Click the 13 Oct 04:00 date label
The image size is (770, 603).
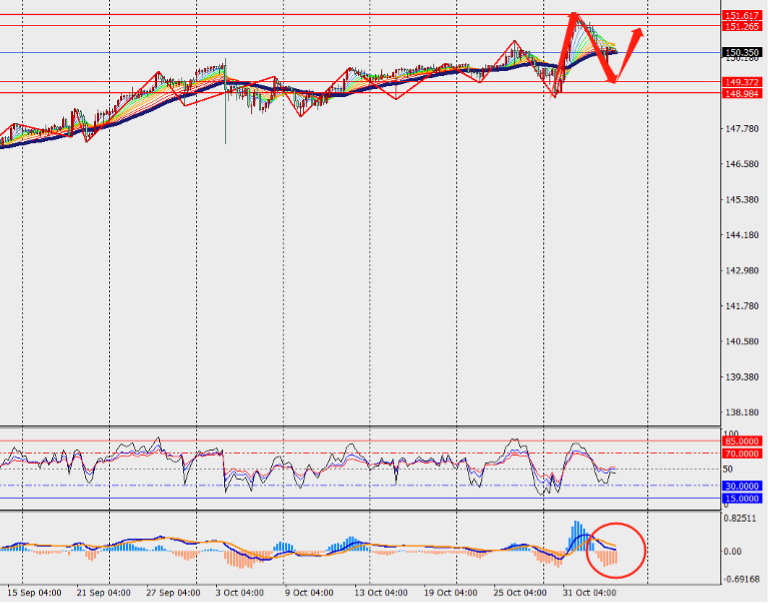coord(381,593)
